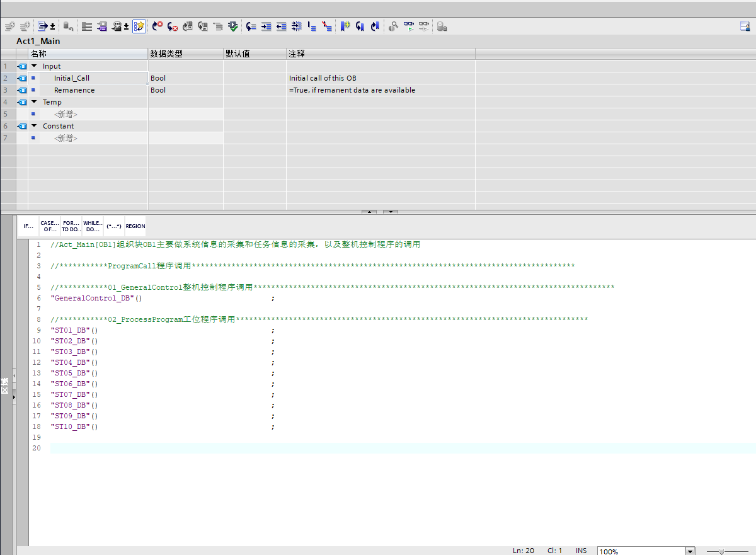Click the far-right interface panel toggle icon
This screenshot has height=555, width=756.
pyautogui.click(x=745, y=26)
